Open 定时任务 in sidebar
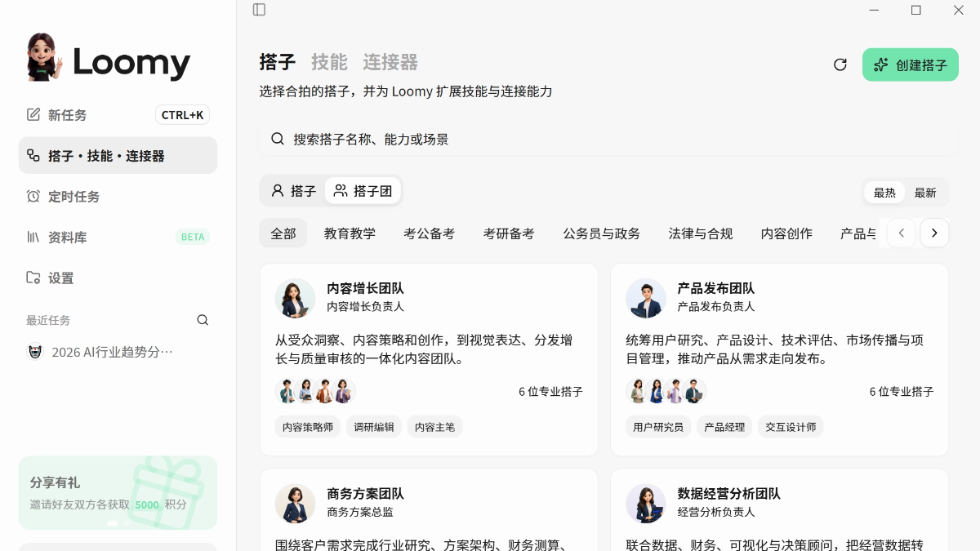The height and width of the screenshot is (551, 980). click(118, 196)
